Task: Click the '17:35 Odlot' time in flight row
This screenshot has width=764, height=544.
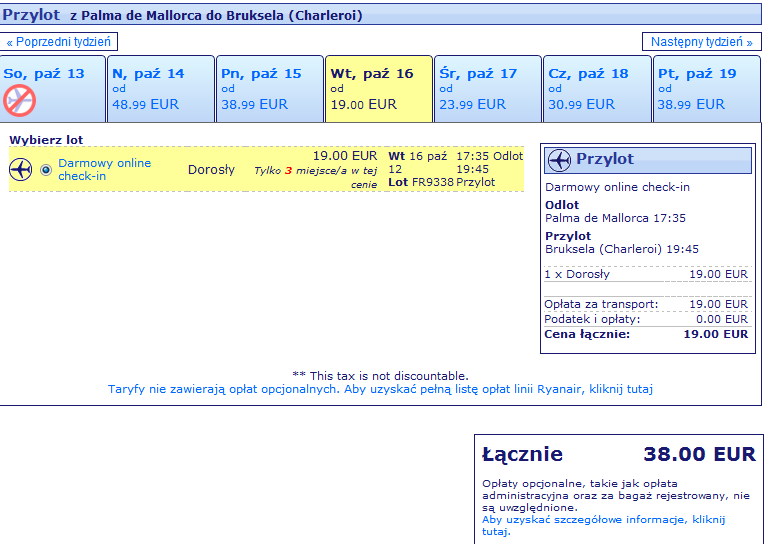Action: click(x=489, y=156)
